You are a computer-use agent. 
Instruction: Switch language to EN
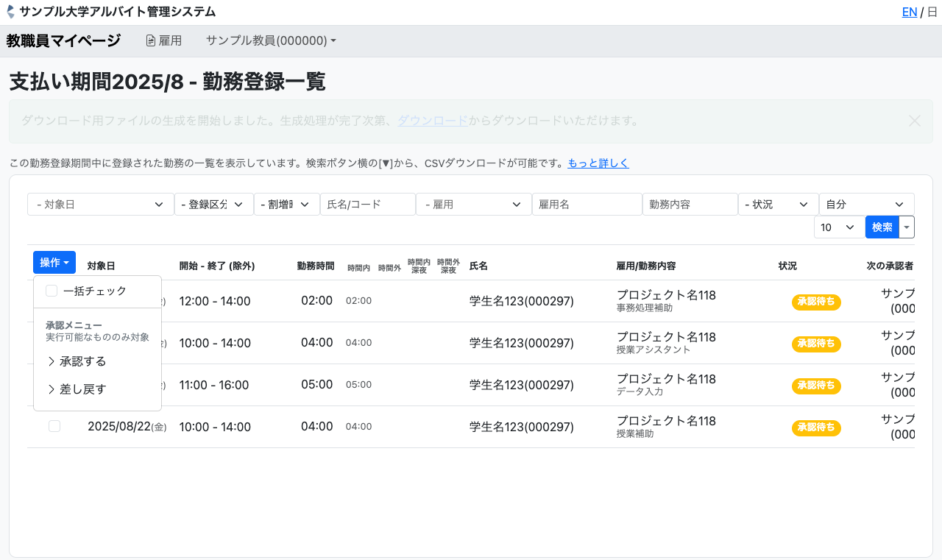point(910,12)
